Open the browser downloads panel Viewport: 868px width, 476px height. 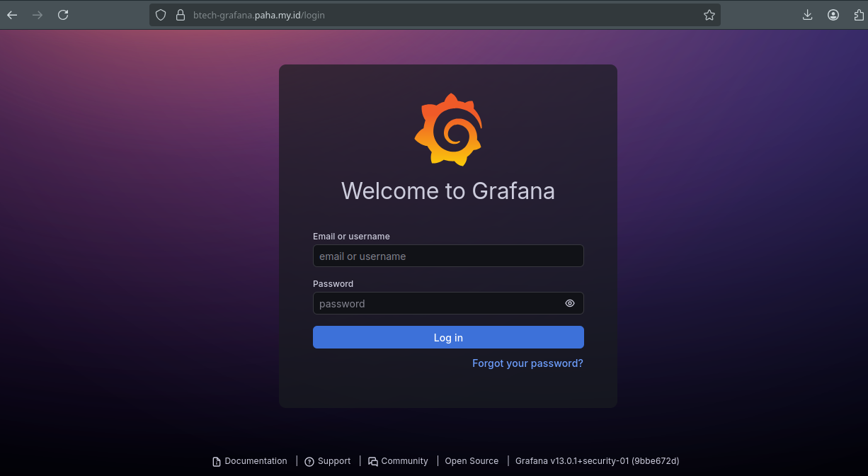(808, 15)
